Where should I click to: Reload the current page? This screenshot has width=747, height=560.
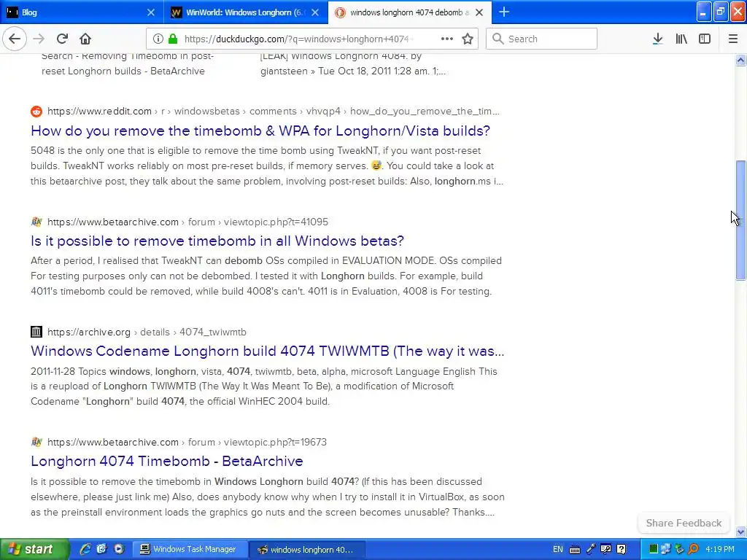63,39
